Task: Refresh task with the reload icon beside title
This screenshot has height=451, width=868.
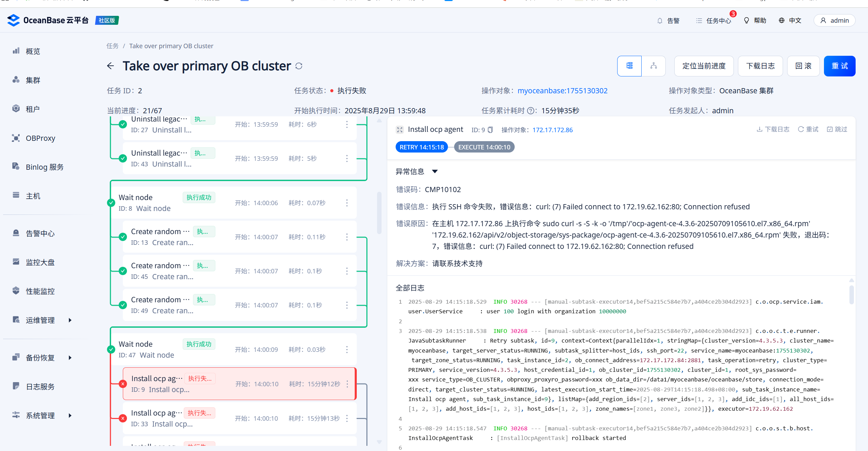Action: pyautogui.click(x=299, y=66)
